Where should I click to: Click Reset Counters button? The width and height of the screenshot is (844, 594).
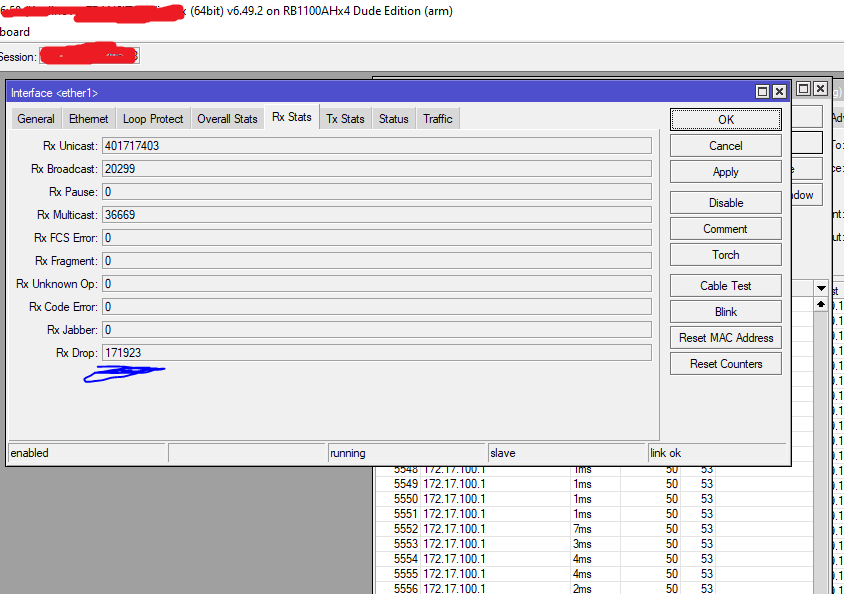point(726,364)
